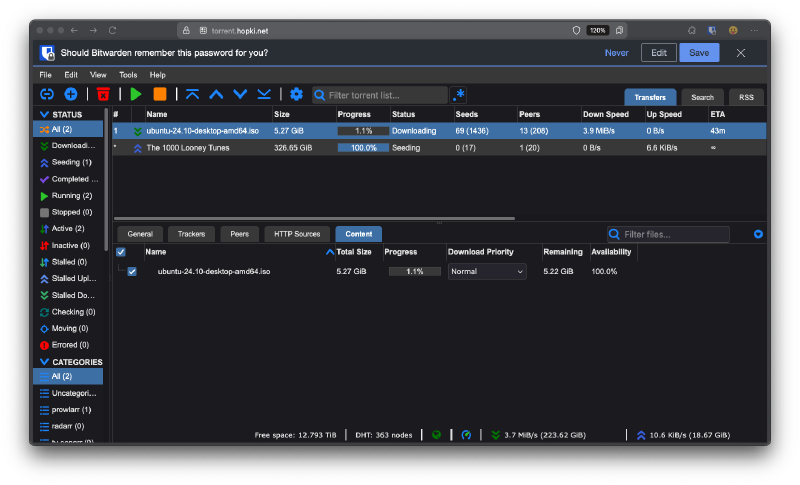Hit the green resume torrents icon
Viewport: 800px width, 485px height.
[136, 94]
